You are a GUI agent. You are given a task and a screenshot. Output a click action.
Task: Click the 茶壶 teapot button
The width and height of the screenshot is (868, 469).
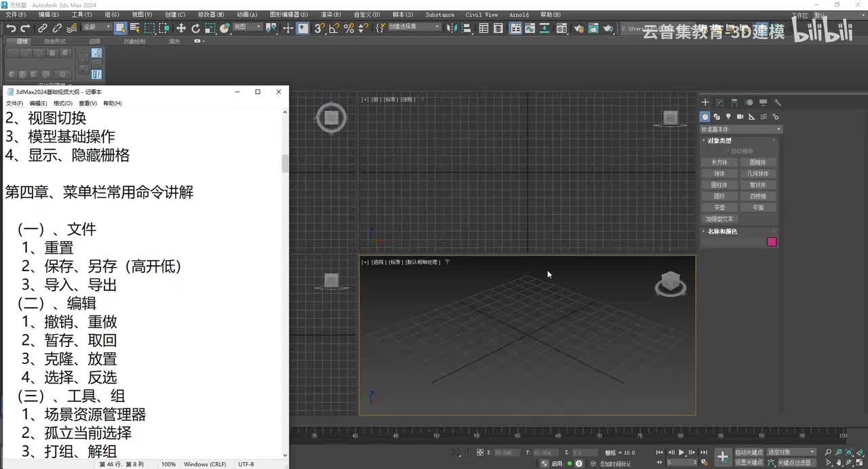click(x=719, y=207)
